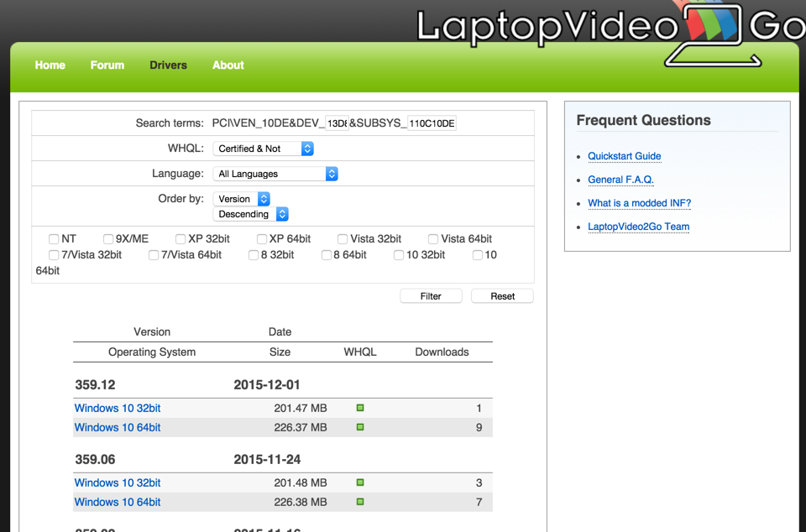Click the Date column header
This screenshot has width=806, height=532.
(x=280, y=331)
